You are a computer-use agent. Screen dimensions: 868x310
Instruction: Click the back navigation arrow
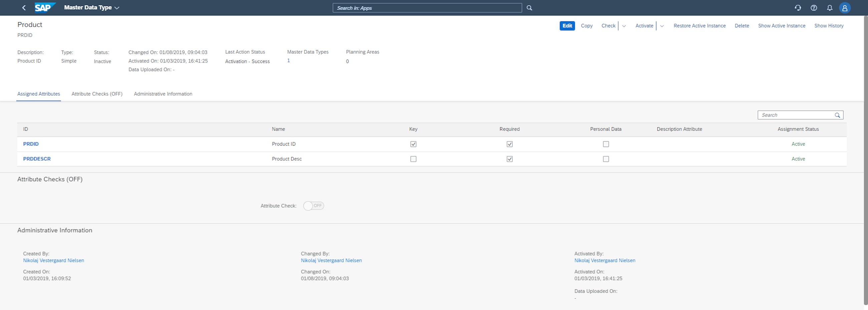tap(23, 7)
